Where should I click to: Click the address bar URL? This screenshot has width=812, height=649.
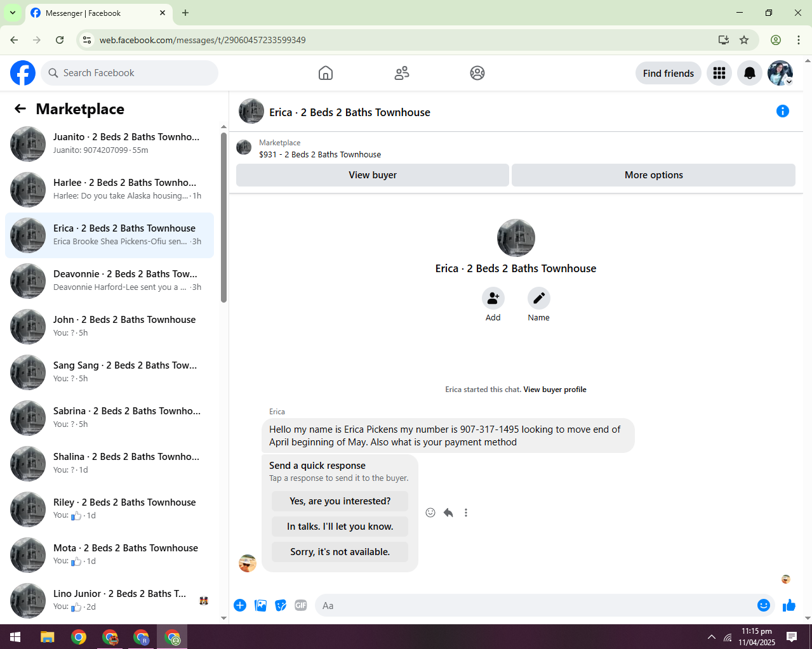(x=203, y=40)
